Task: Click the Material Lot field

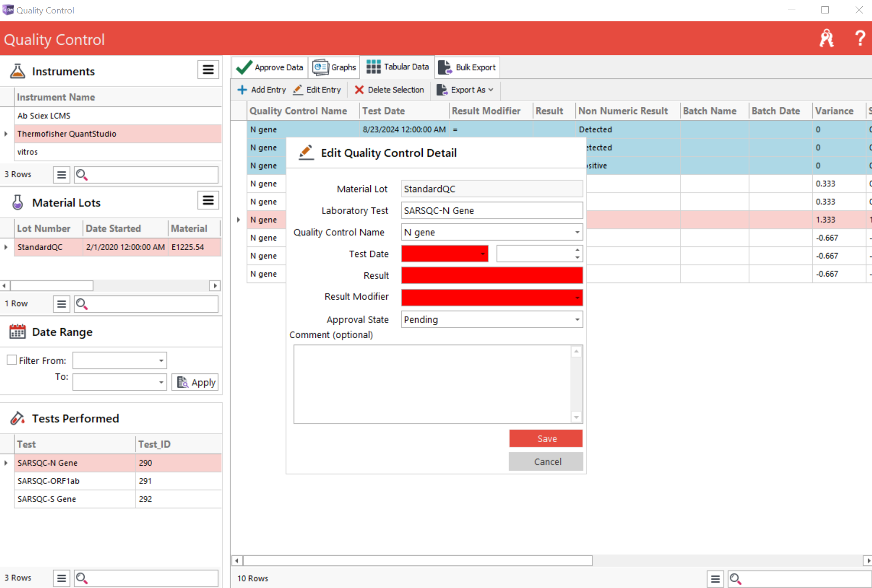Action: (492, 189)
